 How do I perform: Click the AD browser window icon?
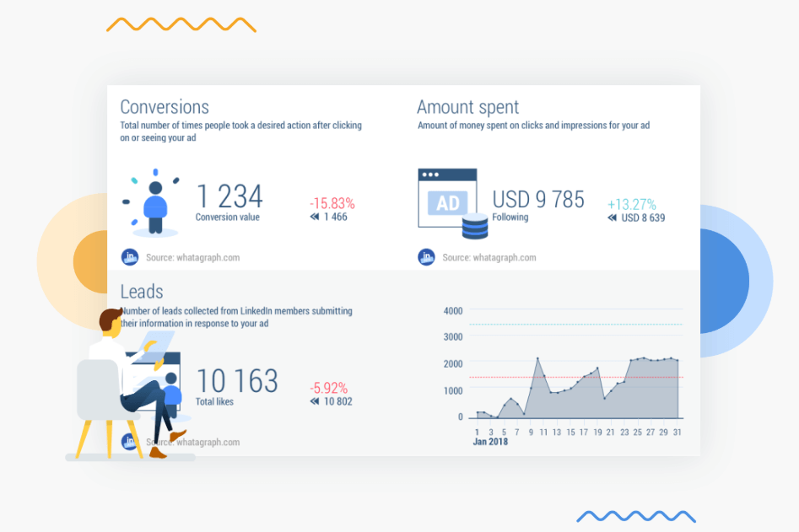pyautogui.click(x=447, y=199)
